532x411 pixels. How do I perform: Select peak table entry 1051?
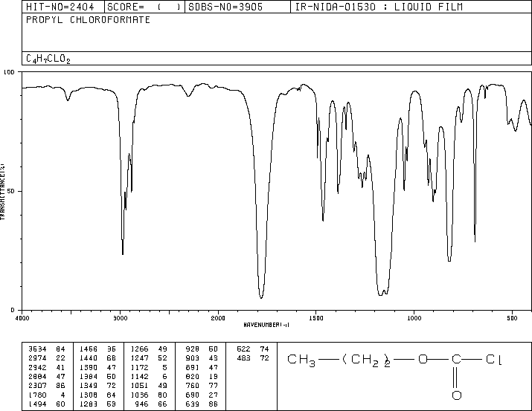149,386
